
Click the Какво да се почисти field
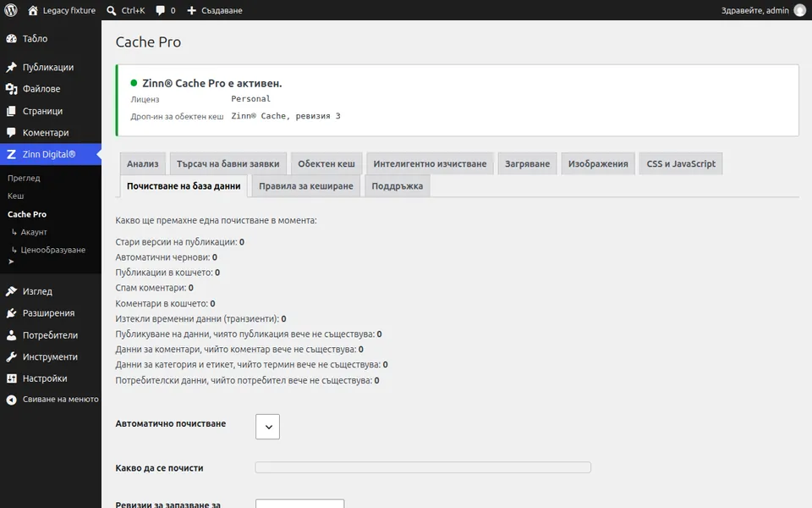(x=423, y=467)
